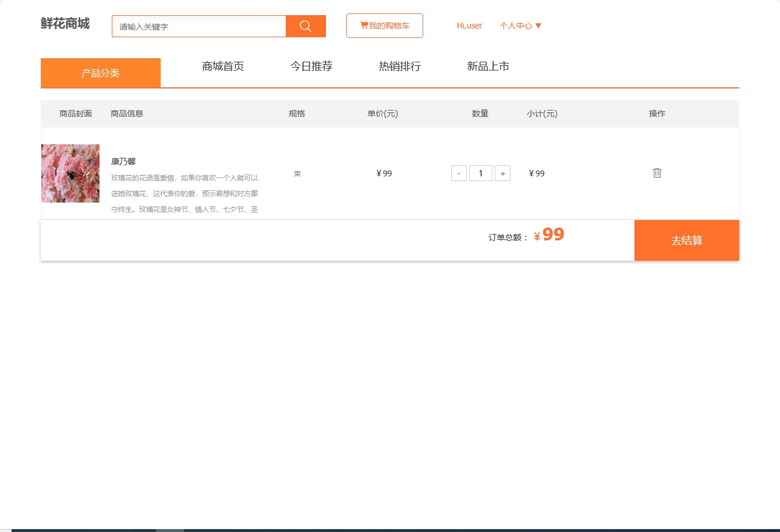Click the quantity number input box
The image size is (780, 532).
[480, 173]
